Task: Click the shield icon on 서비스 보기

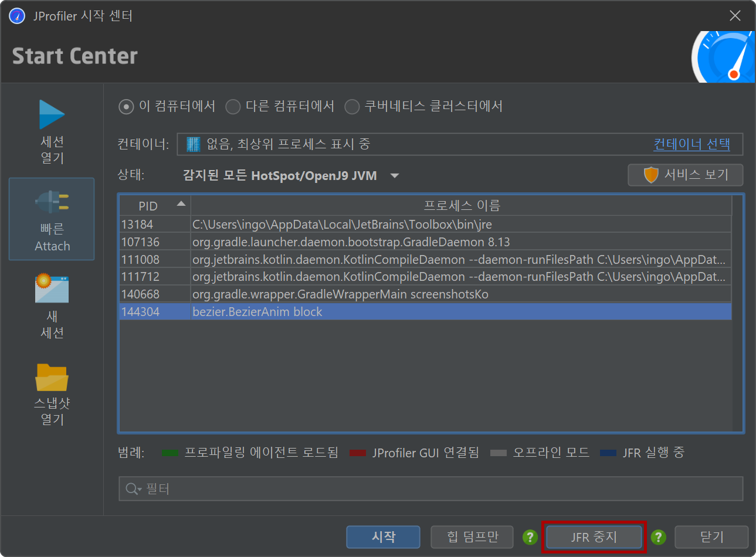Action: point(651,175)
